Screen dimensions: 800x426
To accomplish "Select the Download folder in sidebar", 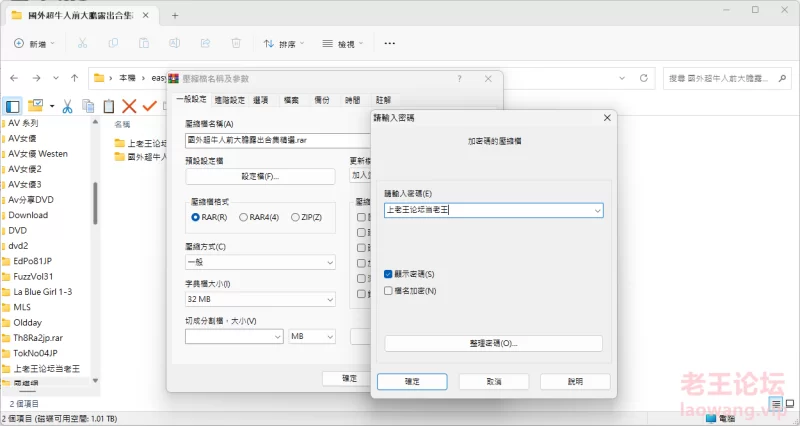I will [x=28, y=215].
